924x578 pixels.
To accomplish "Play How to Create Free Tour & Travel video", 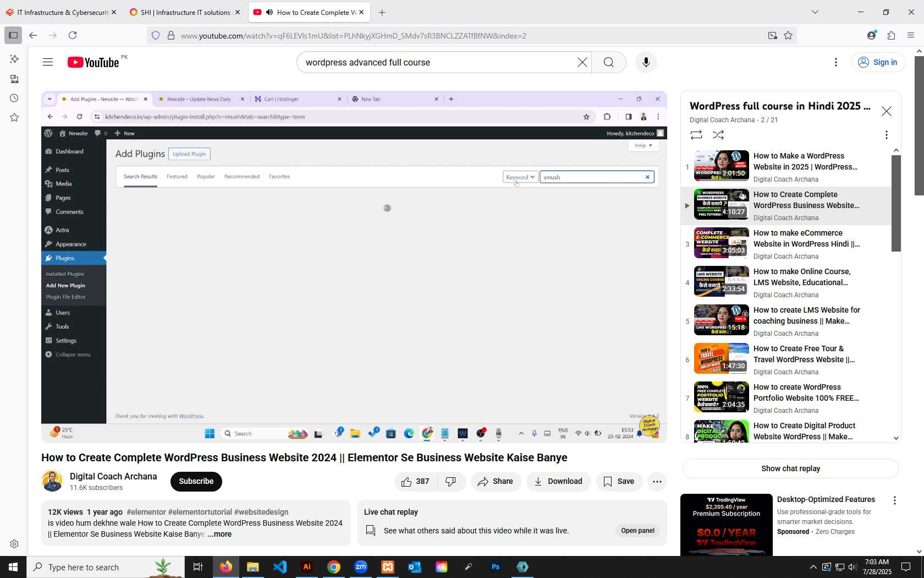I will click(x=787, y=359).
